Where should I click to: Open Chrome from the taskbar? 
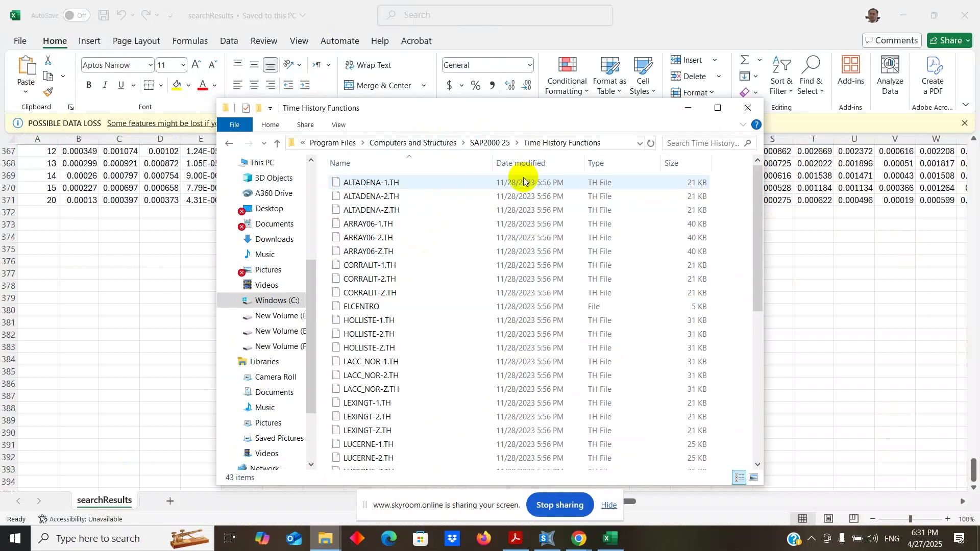tap(578, 538)
